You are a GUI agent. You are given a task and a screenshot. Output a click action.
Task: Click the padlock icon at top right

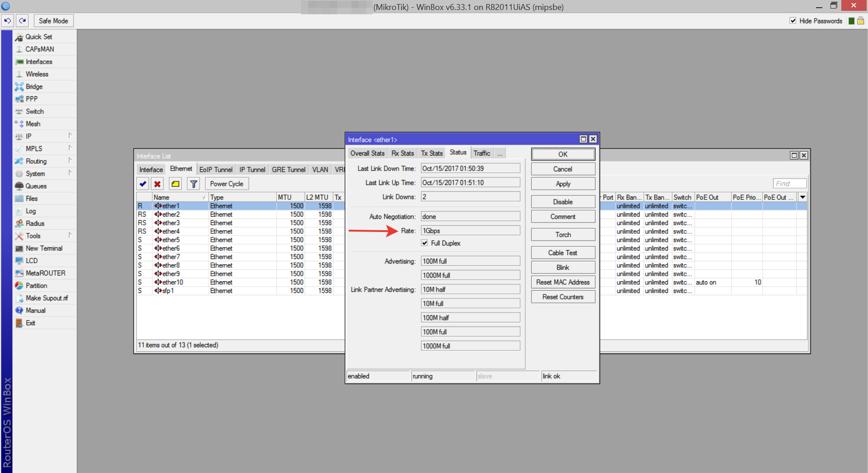pyautogui.click(x=860, y=21)
